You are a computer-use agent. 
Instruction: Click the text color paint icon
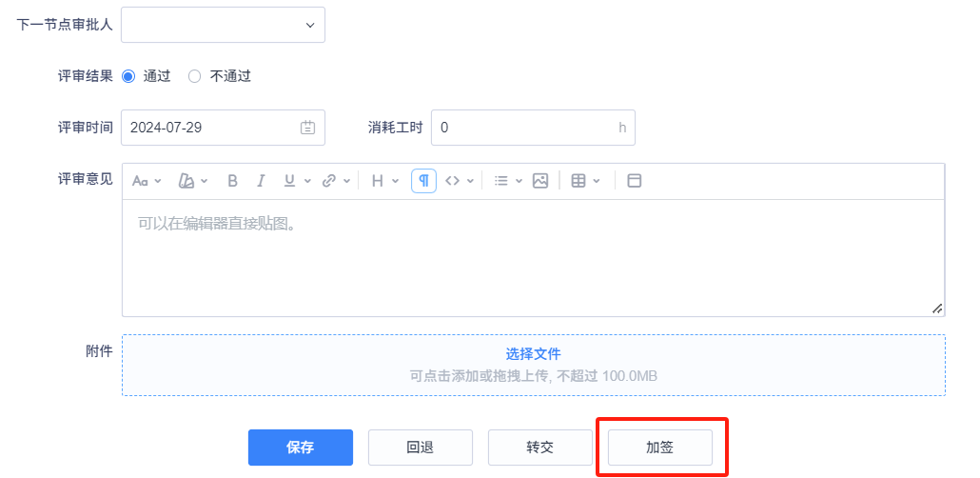pyautogui.click(x=186, y=181)
